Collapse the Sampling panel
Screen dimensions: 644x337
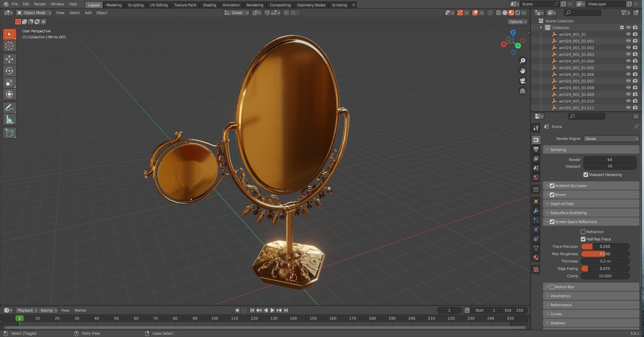(x=591, y=150)
